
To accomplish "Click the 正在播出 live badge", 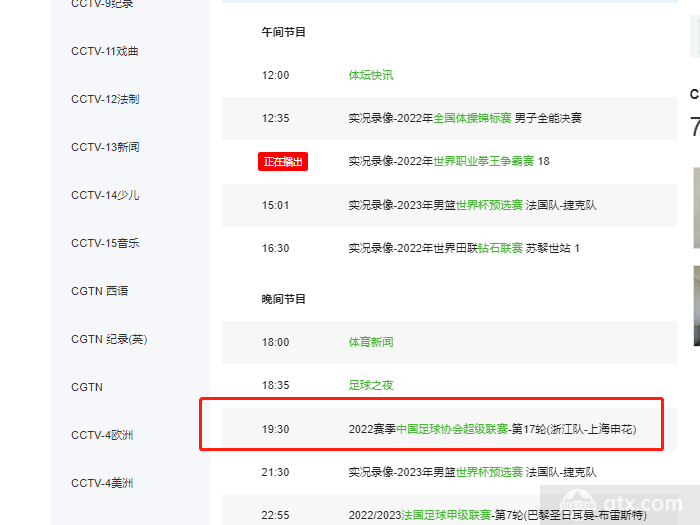I will coord(283,162).
